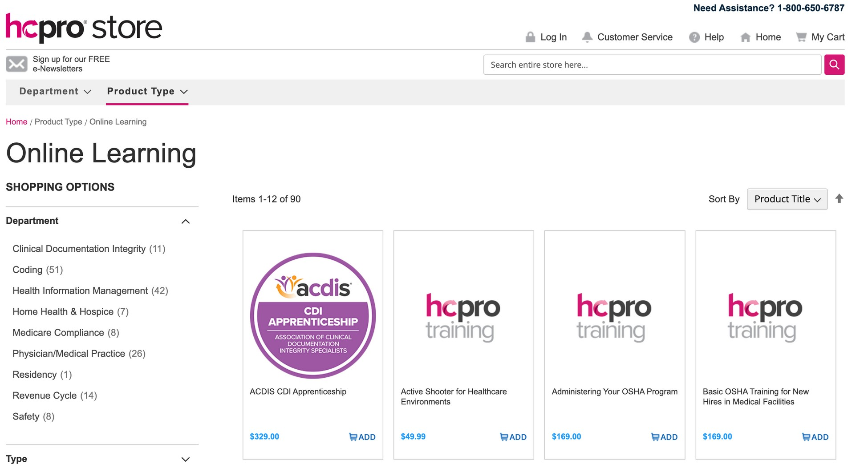Collapse the Department filter section
Viewport: 868px width, 468px height.
[x=186, y=222]
